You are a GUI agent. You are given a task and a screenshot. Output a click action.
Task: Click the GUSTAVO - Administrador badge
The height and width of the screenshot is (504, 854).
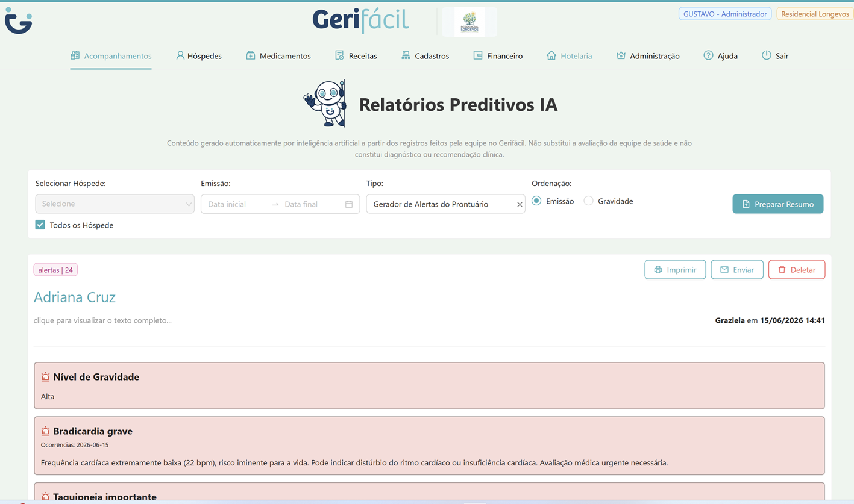[x=725, y=14]
